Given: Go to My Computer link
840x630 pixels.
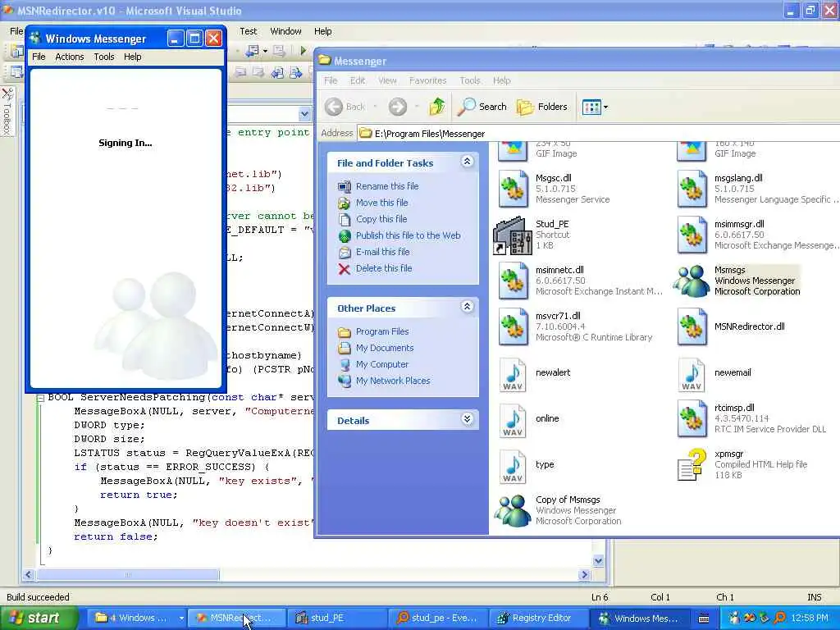Looking at the screenshot, I should click(x=382, y=364).
